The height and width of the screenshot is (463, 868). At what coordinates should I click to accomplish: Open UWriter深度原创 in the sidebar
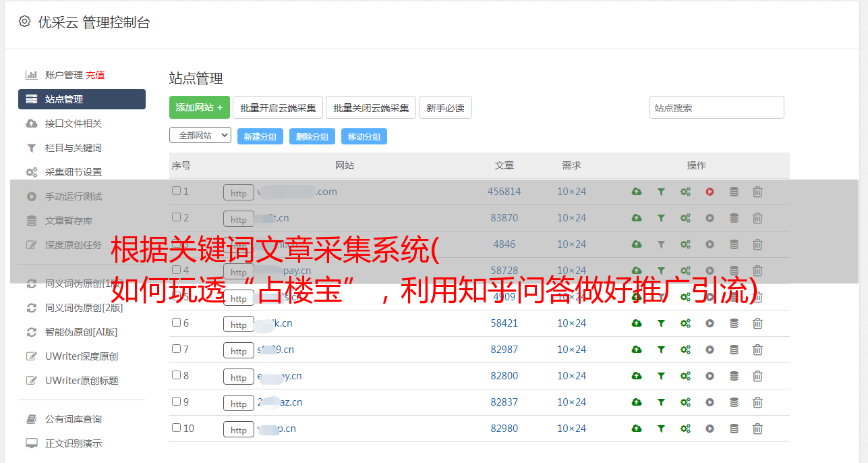[x=82, y=356]
